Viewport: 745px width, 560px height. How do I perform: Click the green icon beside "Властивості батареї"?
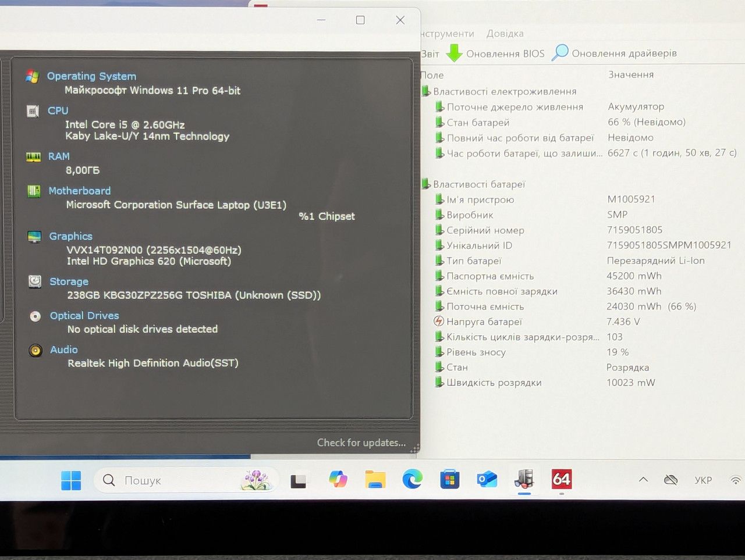click(426, 184)
